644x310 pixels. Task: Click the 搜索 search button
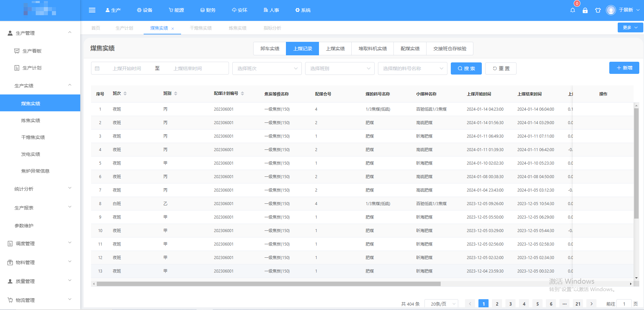(466, 68)
